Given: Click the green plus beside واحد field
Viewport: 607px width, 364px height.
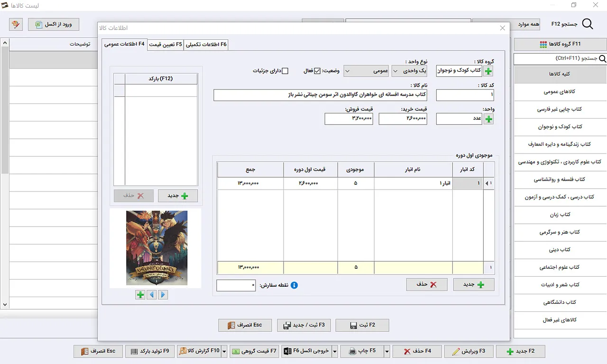Looking at the screenshot, I should click(488, 119).
